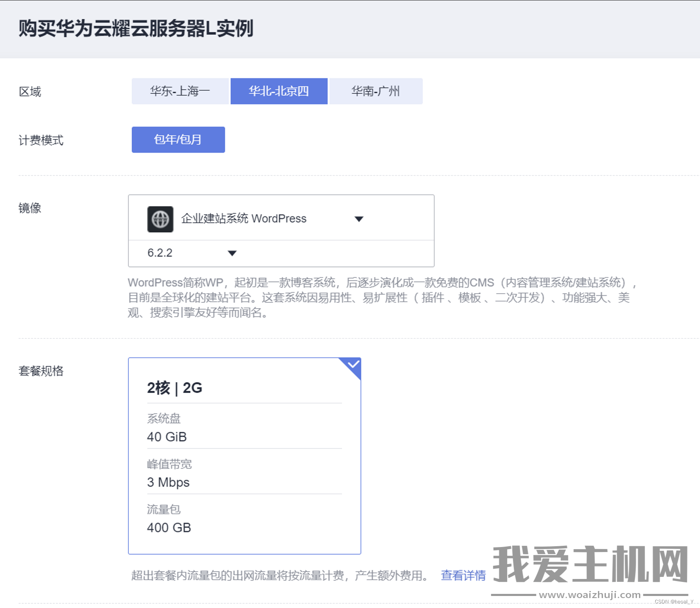Click the 系统盘 label in the package card

164,418
